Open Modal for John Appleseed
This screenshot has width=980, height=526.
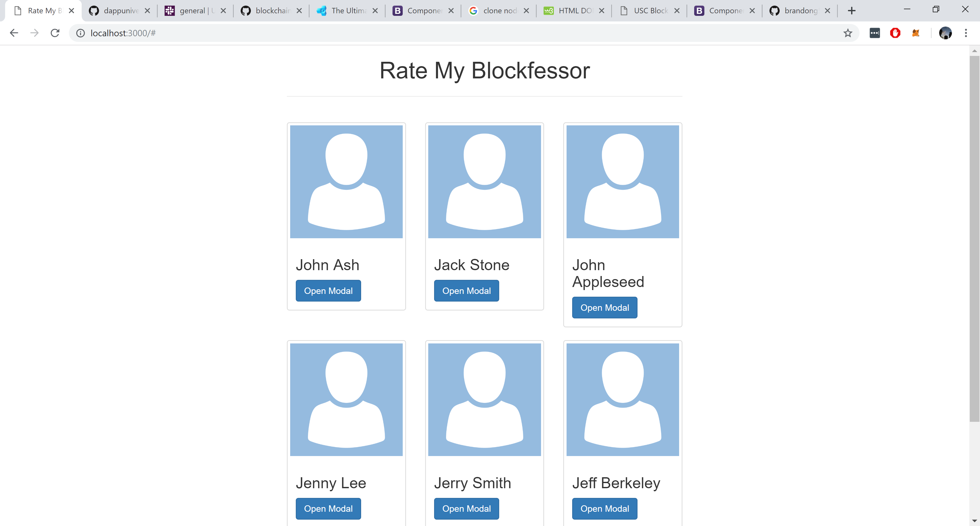tap(604, 307)
